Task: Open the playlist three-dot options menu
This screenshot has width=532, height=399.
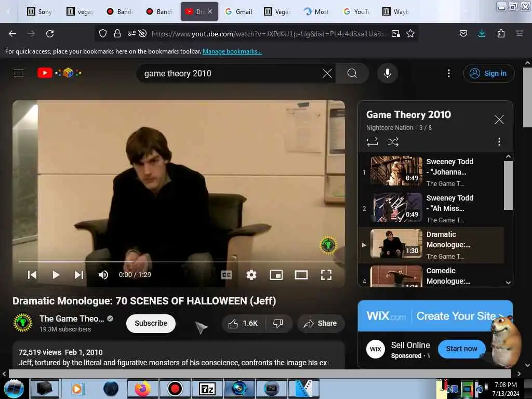Action: pos(499,141)
